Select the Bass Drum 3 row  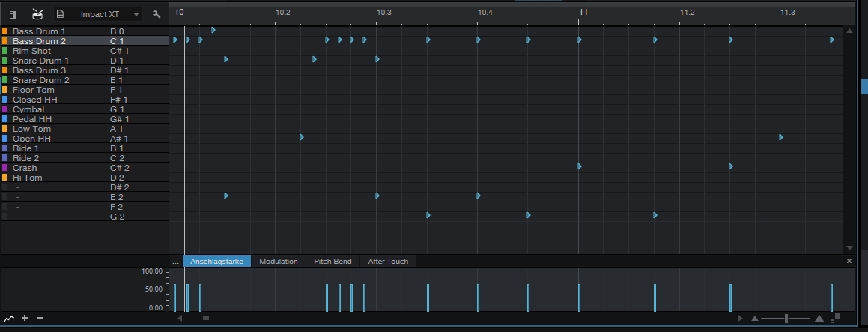point(85,70)
